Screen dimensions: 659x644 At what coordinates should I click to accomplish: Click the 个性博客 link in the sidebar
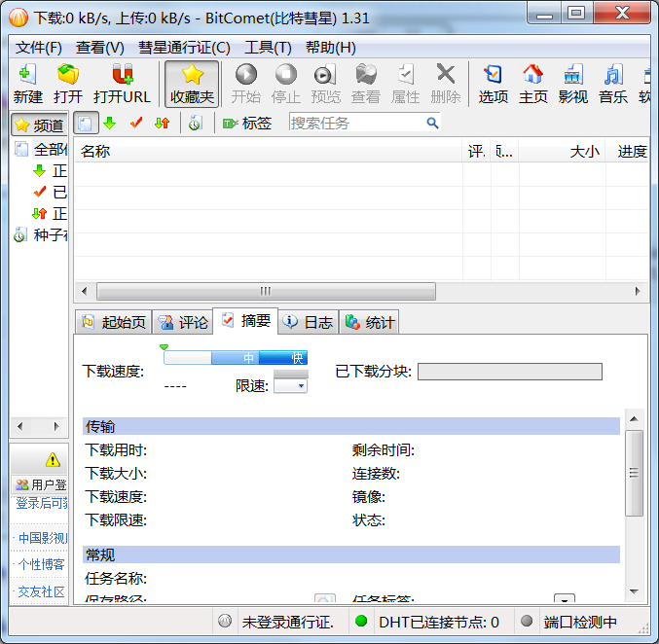[42, 564]
